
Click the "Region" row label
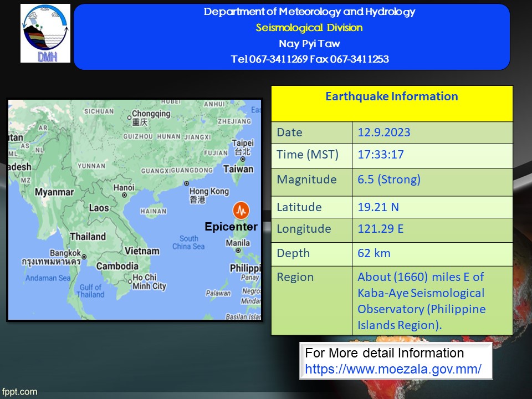click(x=295, y=278)
